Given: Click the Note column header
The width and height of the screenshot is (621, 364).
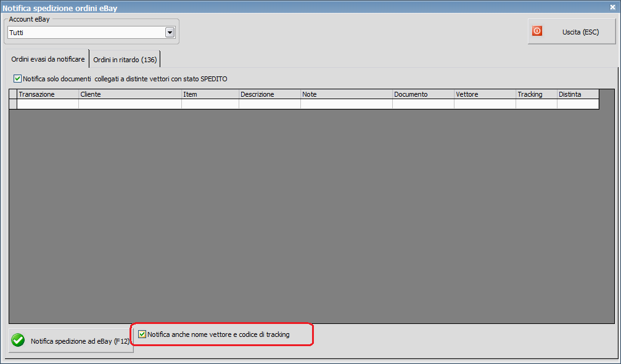Looking at the screenshot, I should (x=346, y=94).
